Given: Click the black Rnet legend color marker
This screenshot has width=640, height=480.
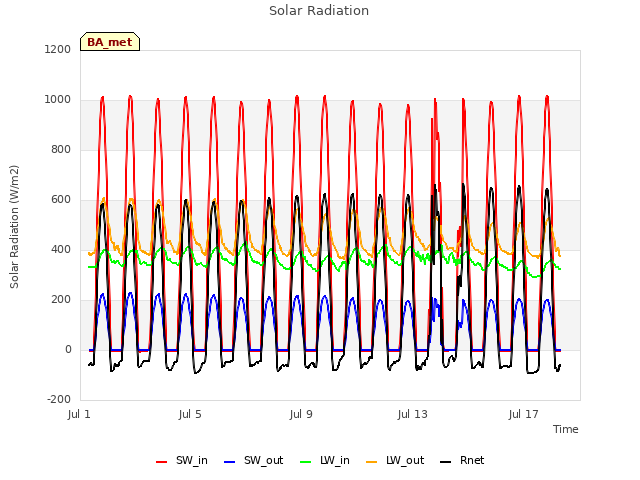Looking at the screenshot, I should click(x=446, y=462).
